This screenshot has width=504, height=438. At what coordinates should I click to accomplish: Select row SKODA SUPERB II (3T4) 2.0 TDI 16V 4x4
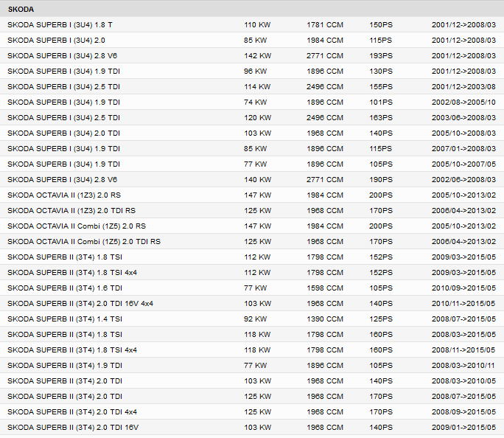(x=252, y=303)
